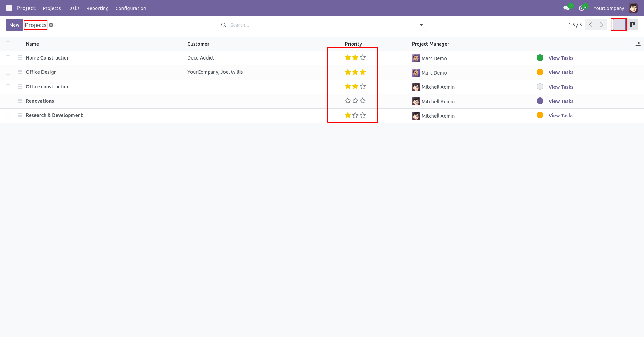Set first star priority for Renovations

click(x=348, y=101)
